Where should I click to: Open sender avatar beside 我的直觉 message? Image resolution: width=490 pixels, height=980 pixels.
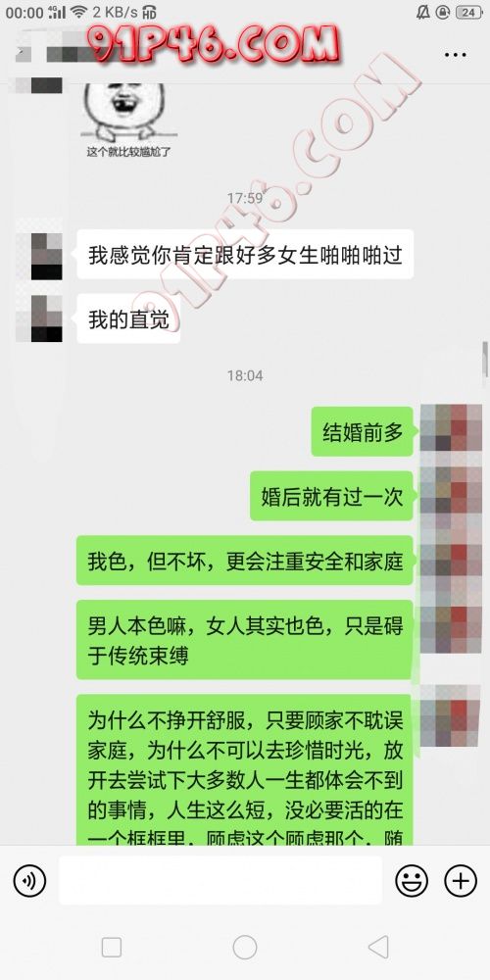pos(46,318)
